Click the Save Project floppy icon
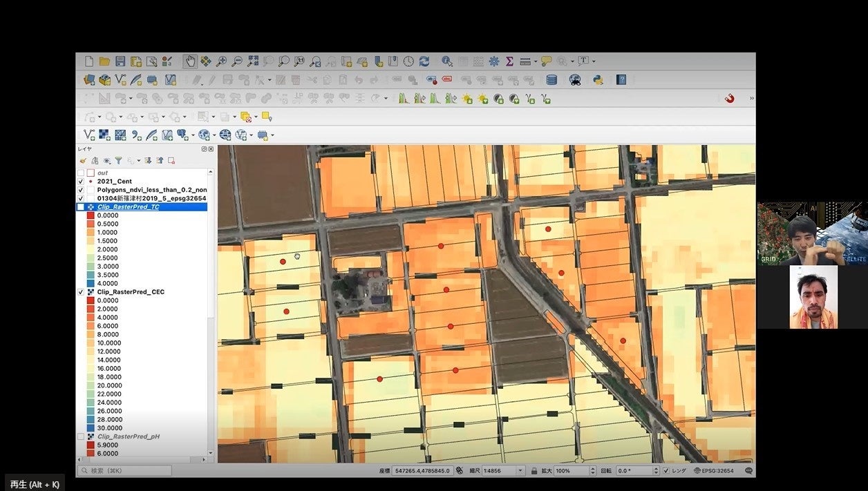 120,61
